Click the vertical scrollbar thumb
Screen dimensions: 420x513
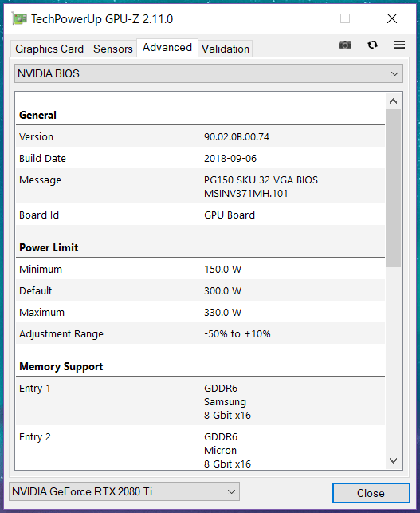click(x=394, y=188)
